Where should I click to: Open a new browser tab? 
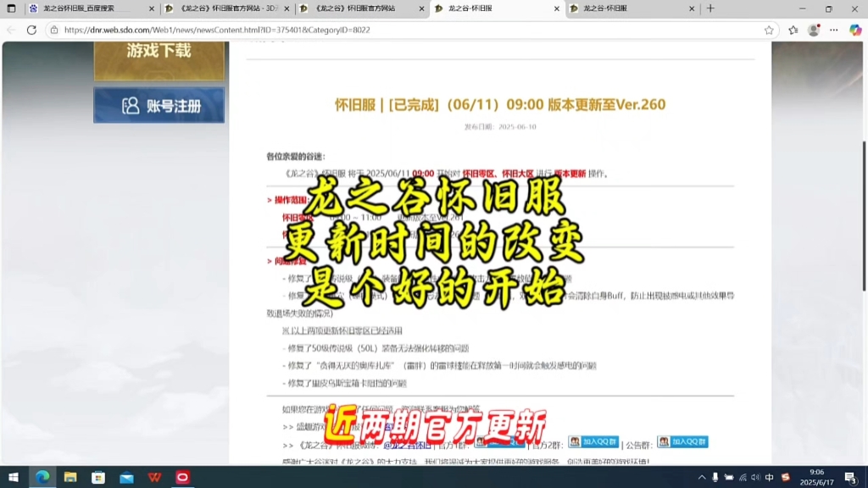(x=711, y=8)
